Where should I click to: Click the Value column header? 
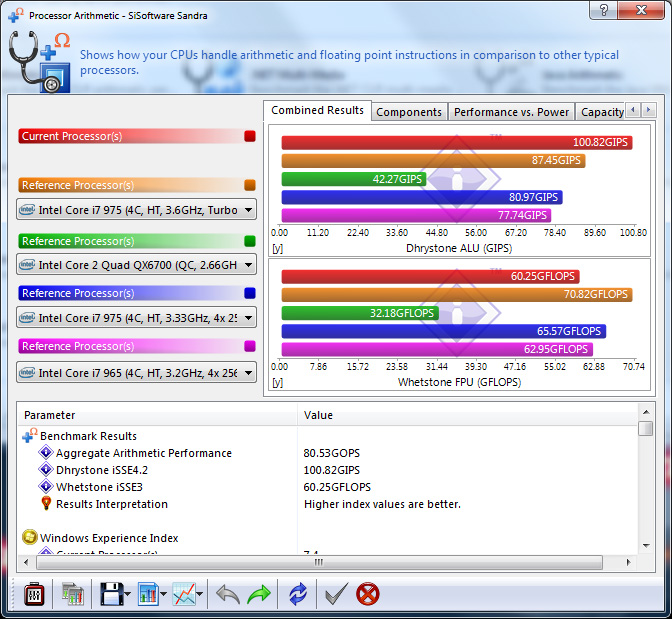pyautogui.click(x=467, y=415)
